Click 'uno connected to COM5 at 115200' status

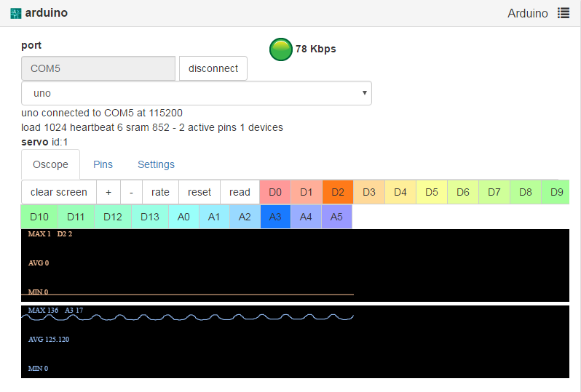tap(102, 113)
